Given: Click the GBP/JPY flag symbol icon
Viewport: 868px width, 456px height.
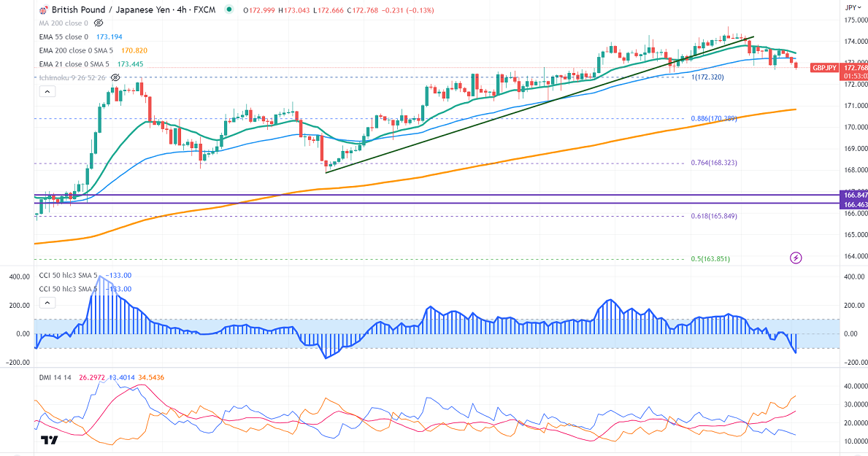Looking at the screenshot, I should point(42,9).
